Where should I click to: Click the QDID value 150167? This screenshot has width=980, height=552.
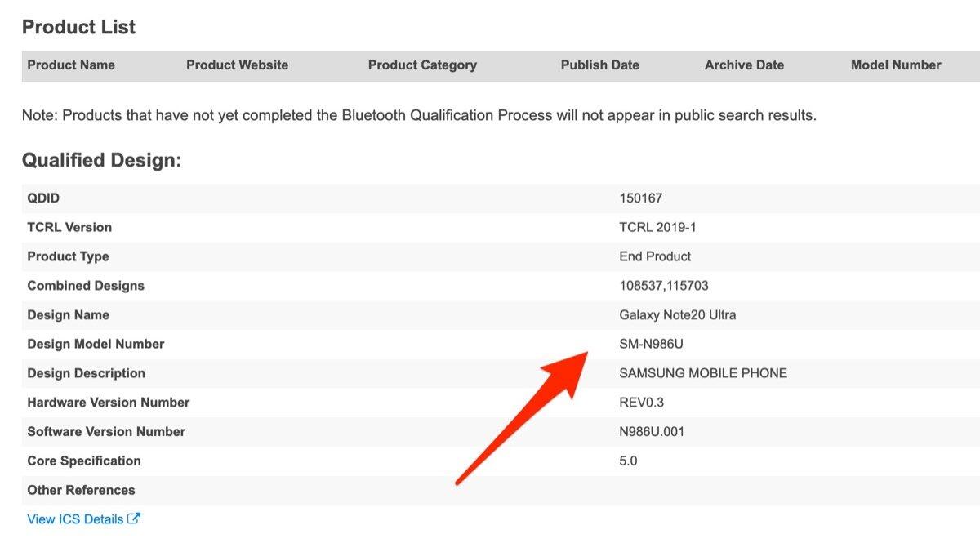tap(640, 198)
